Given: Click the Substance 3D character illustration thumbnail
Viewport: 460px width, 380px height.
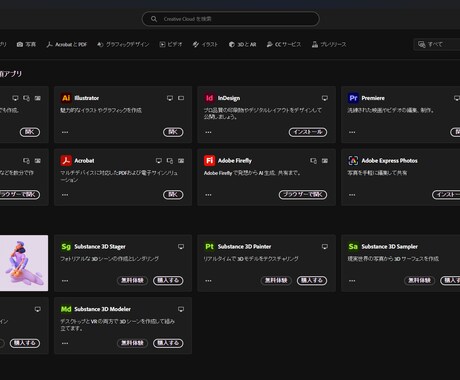Looking at the screenshot, I should [24, 263].
